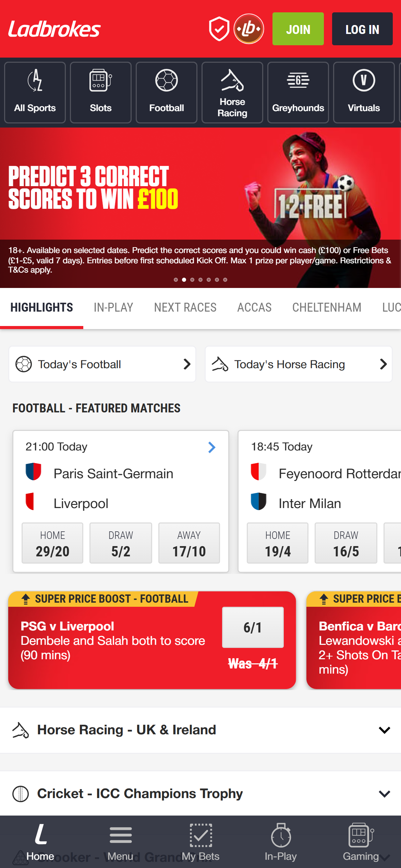Image resolution: width=401 pixels, height=868 pixels.
Task: Open the PSG v Liverpool match details arrow
Action: pyautogui.click(x=211, y=447)
